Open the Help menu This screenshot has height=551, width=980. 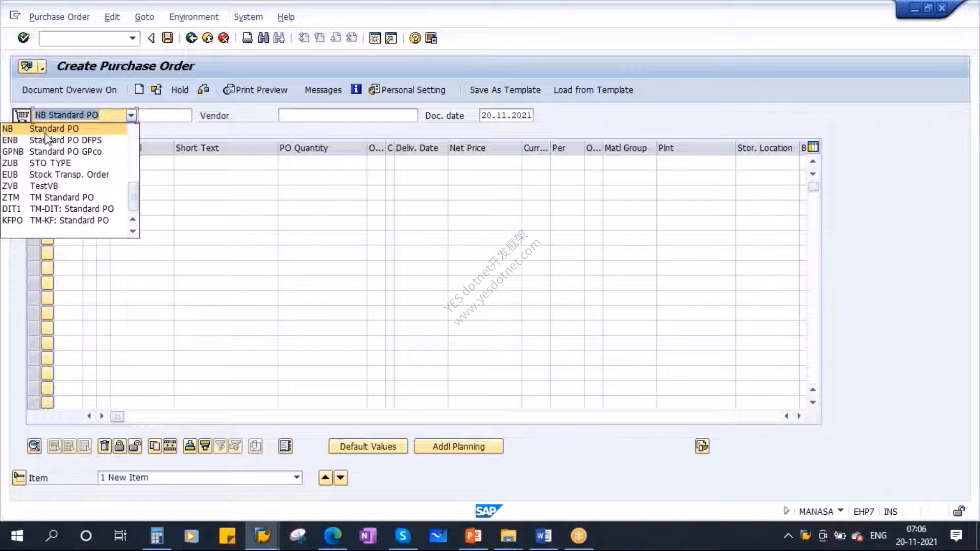coord(286,17)
